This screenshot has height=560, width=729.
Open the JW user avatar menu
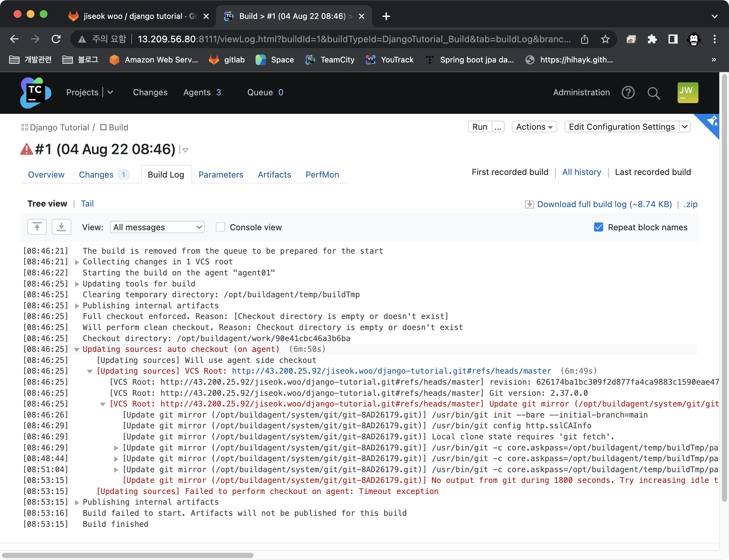688,93
